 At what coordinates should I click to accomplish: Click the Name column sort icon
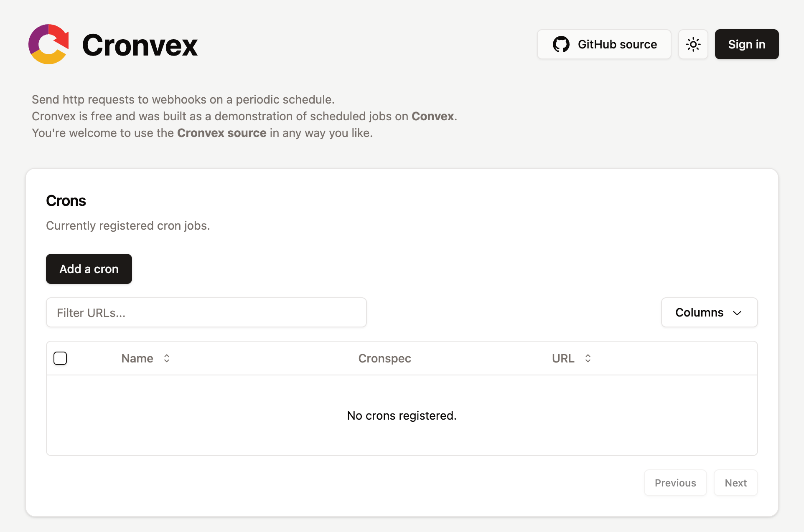pyautogui.click(x=167, y=357)
